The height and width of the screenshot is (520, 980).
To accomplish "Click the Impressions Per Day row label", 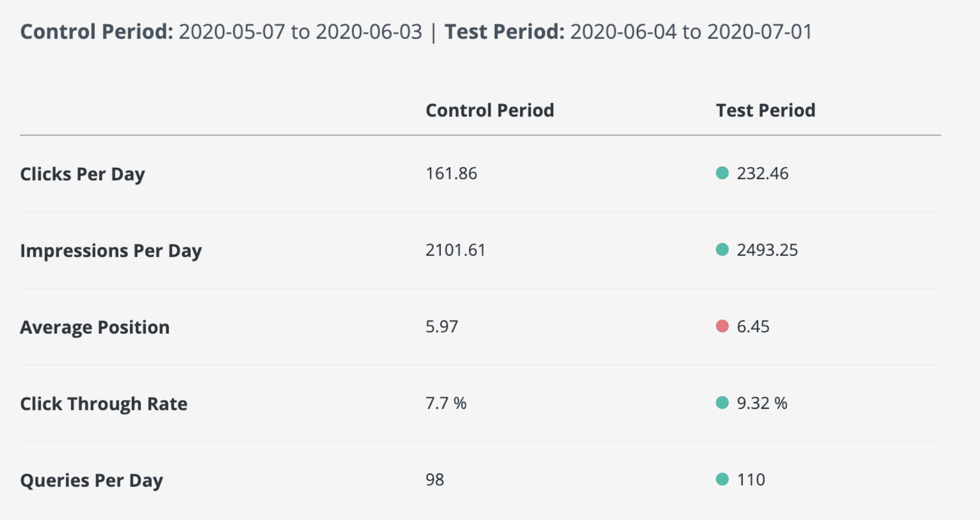I will pyautogui.click(x=111, y=251).
